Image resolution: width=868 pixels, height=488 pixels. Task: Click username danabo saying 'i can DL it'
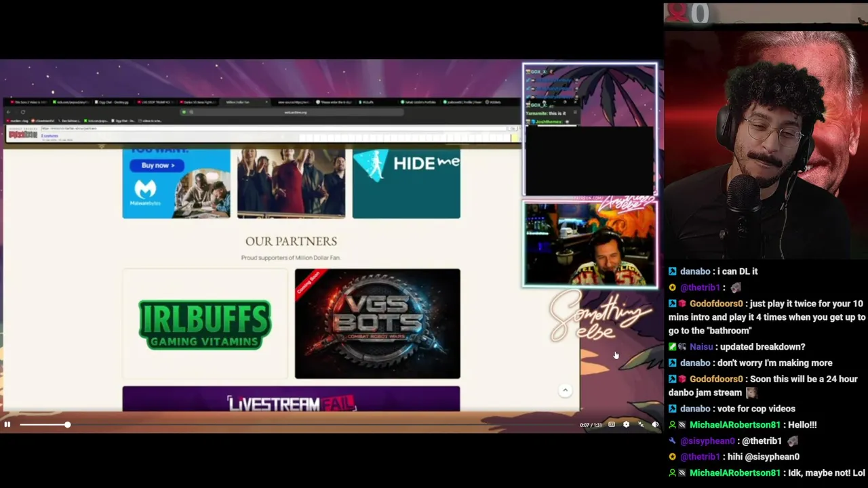coord(695,271)
